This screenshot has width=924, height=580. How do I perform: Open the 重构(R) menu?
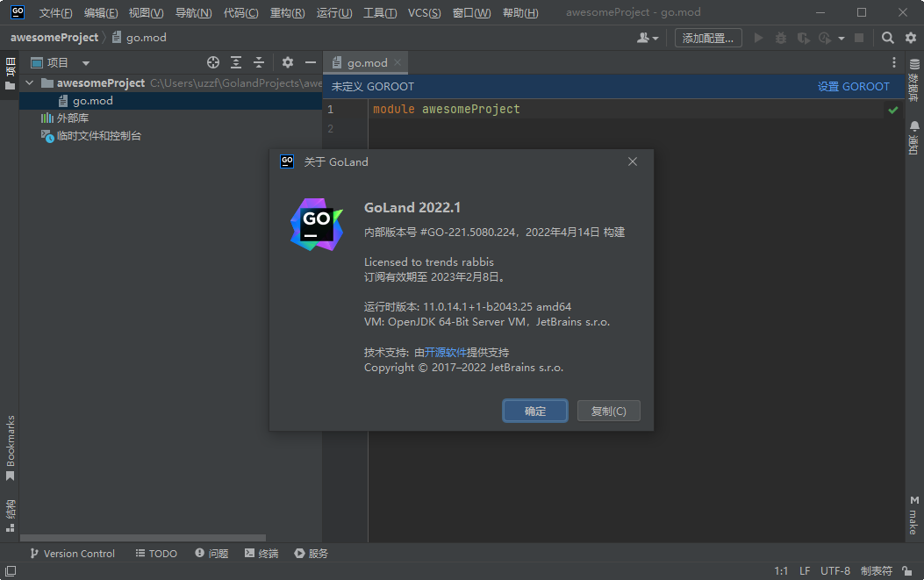pyautogui.click(x=287, y=12)
